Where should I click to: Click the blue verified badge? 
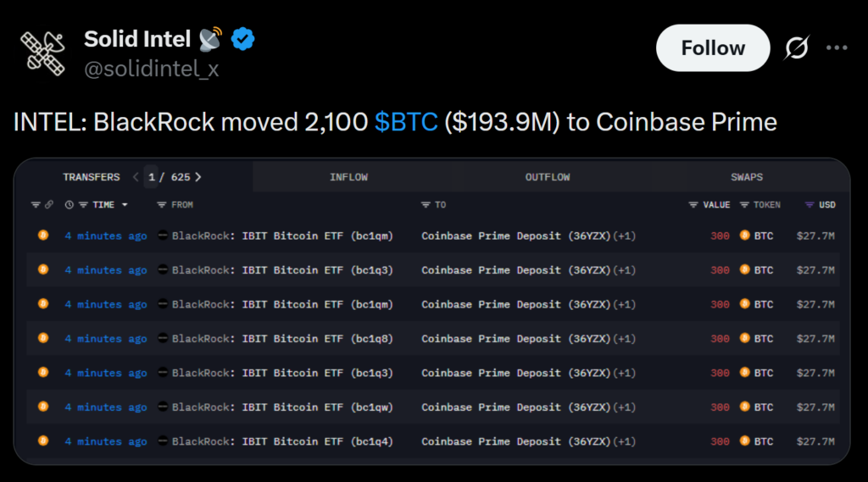point(243,38)
